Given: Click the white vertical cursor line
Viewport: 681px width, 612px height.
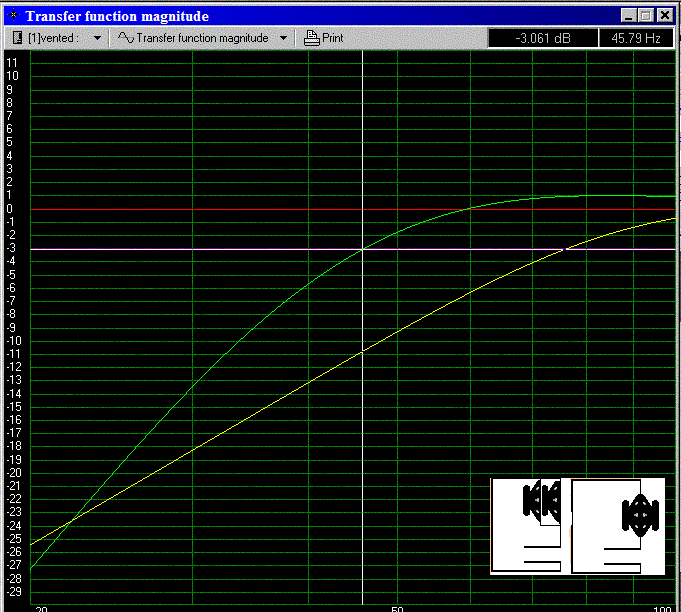Looking at the screenshot, I should 363,326.
